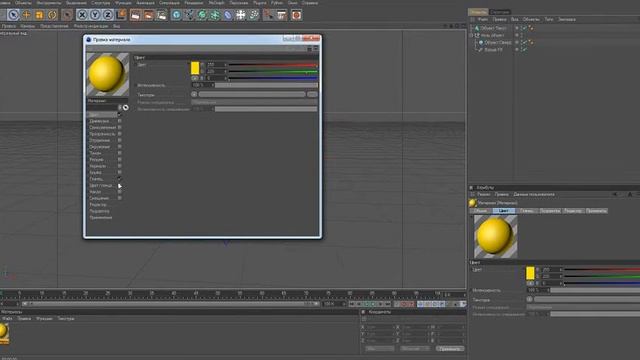Select the Live Selection arrow tool
640x360 pixels.
click(x=13, y=15)
